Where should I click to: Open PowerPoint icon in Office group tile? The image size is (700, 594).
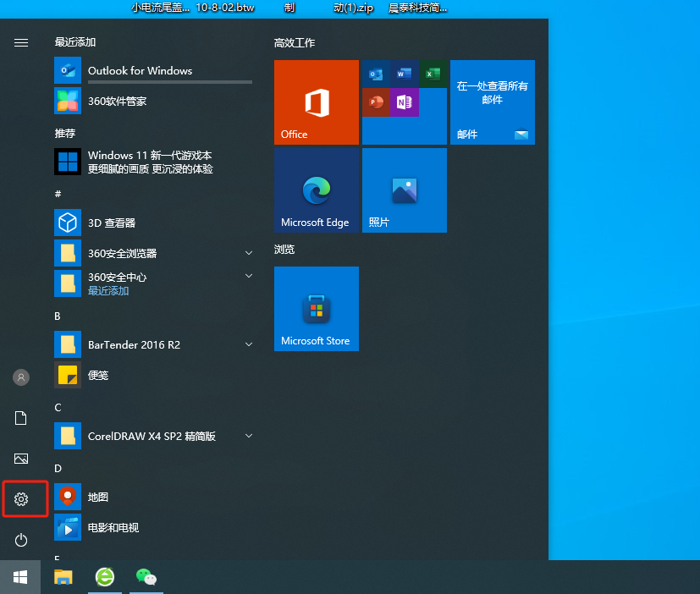(376, 102)
